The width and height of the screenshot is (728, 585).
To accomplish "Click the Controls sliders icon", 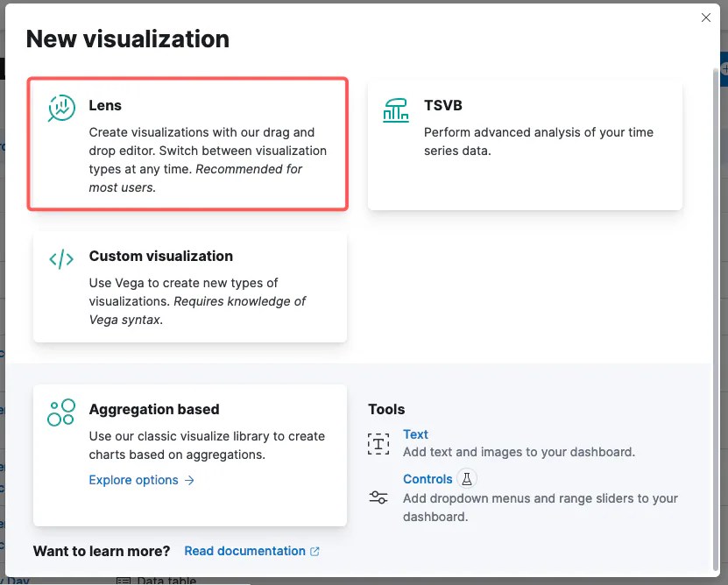I will pyautogui.click(x=378, y=497).
